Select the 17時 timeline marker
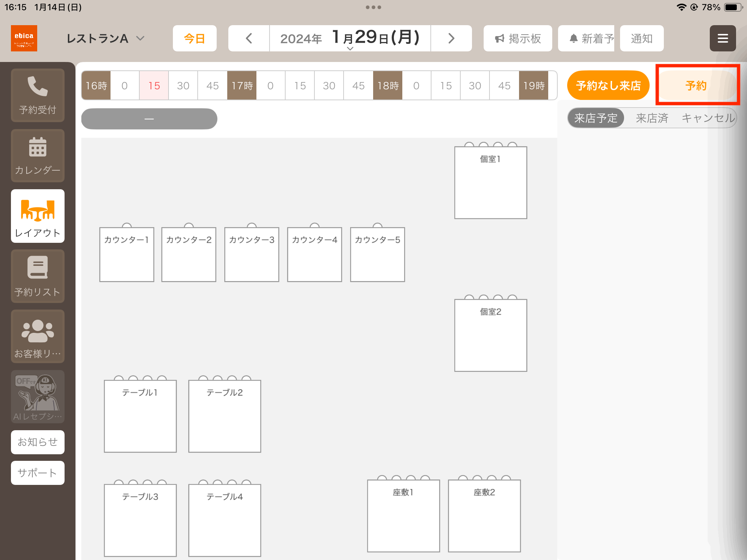747x560 pixels. coord(242,86)
